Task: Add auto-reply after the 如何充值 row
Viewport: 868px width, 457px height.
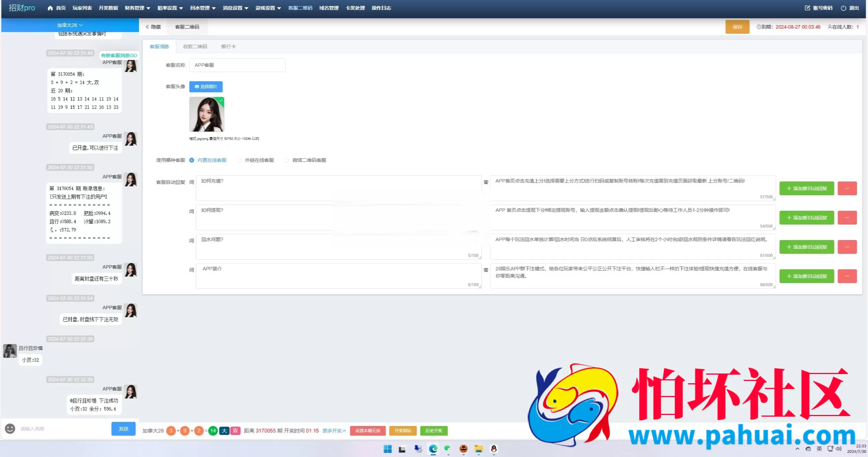Action: [807, 188]
